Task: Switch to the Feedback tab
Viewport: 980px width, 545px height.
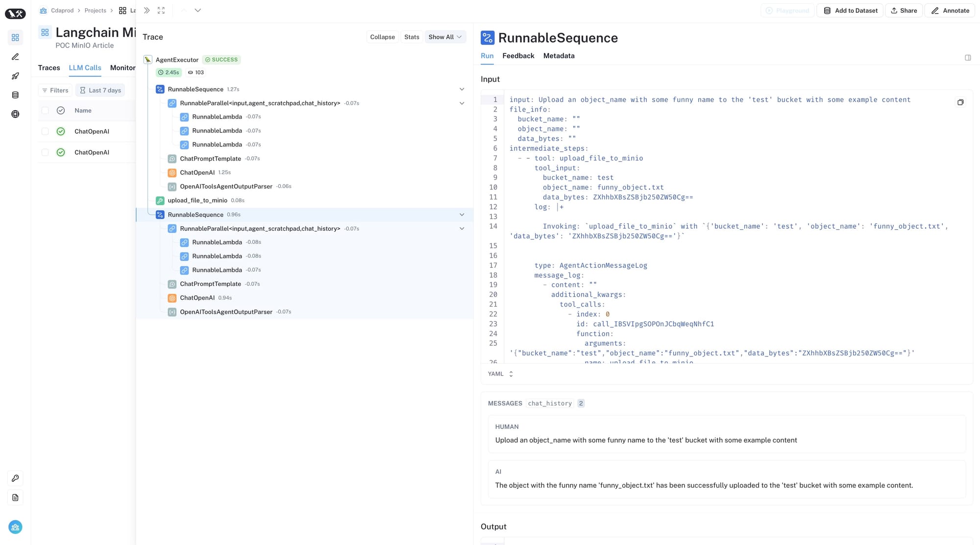Action: pyautogui.click(x=518, y=56)
